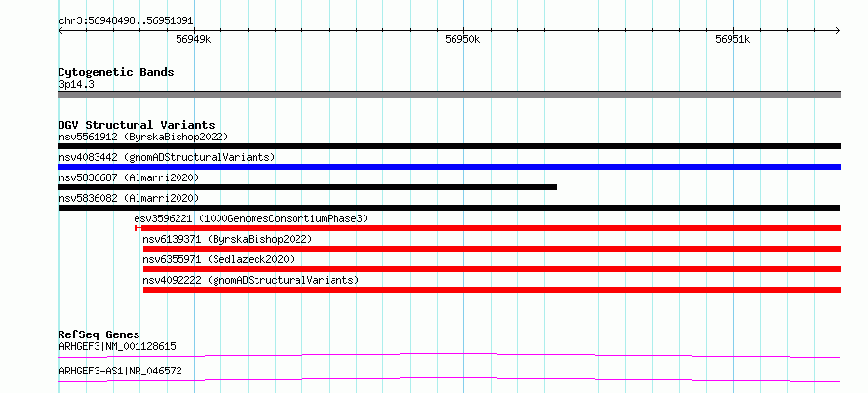
Task: Click the Cytogenetic Bands track title
Action: (x=116, y=72)
